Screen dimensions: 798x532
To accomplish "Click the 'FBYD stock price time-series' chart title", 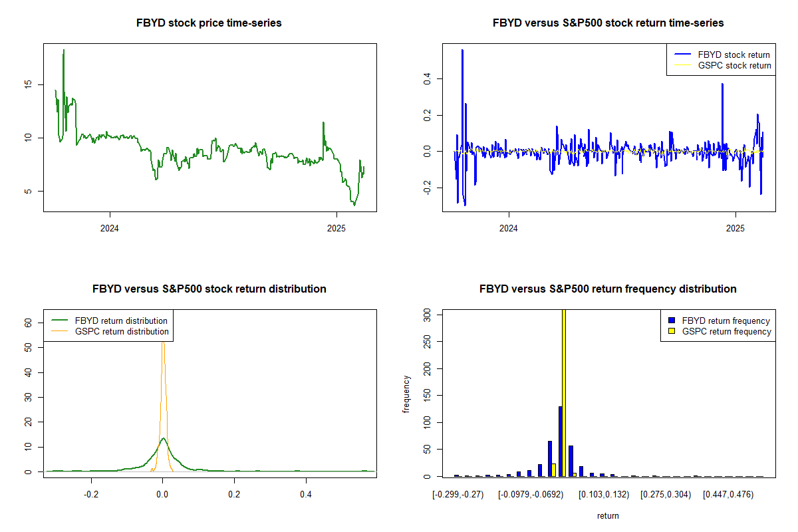I will 209,23.
